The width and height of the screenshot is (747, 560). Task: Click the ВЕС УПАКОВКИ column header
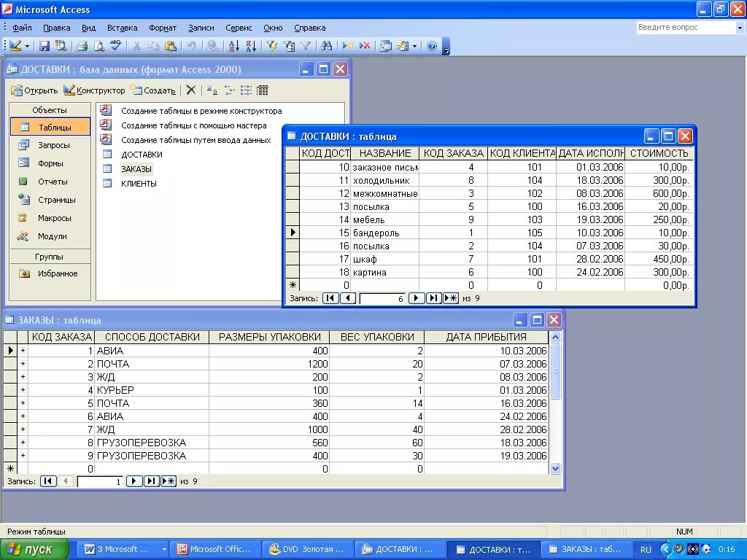377,337
